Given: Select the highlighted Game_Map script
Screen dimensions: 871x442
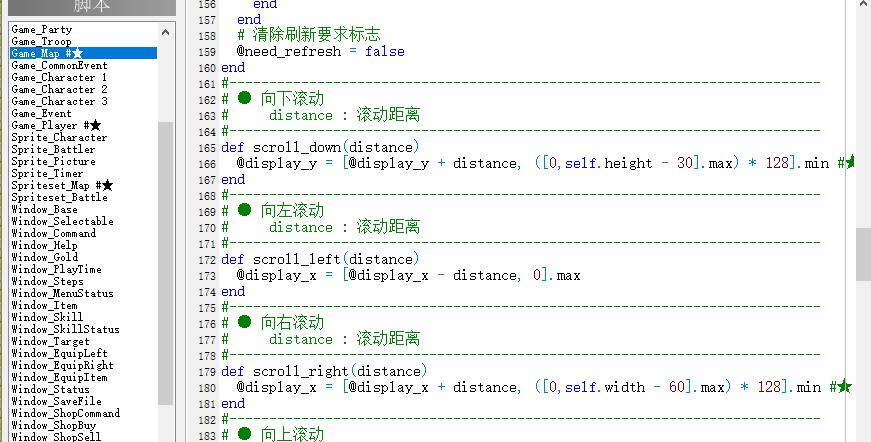Looking at the screenshot, I should point(83,53).
